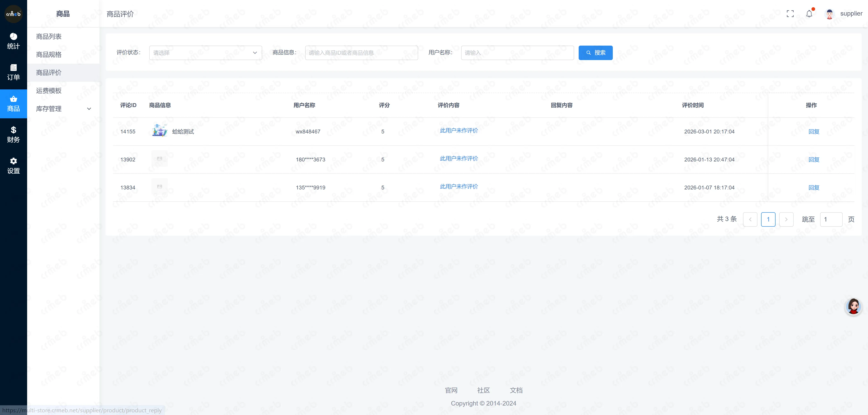Click the 评分 column header
This screenshot has height=415, width=868.
click(384, 105)
